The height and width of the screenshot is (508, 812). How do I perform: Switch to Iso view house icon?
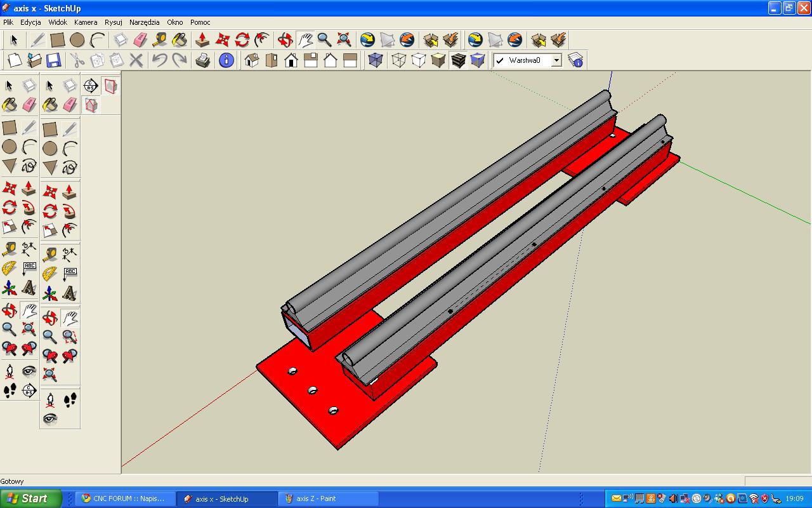(252, 60)
